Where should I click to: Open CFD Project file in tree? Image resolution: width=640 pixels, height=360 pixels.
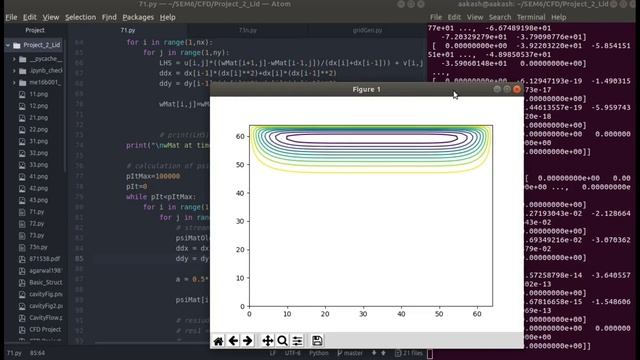tap(45, 330)
